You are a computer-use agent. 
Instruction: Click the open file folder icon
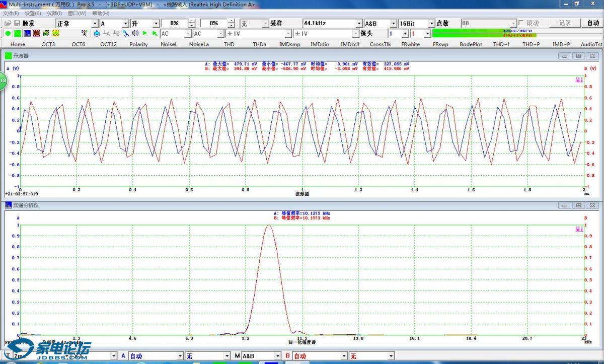click(x=8, y=23)
